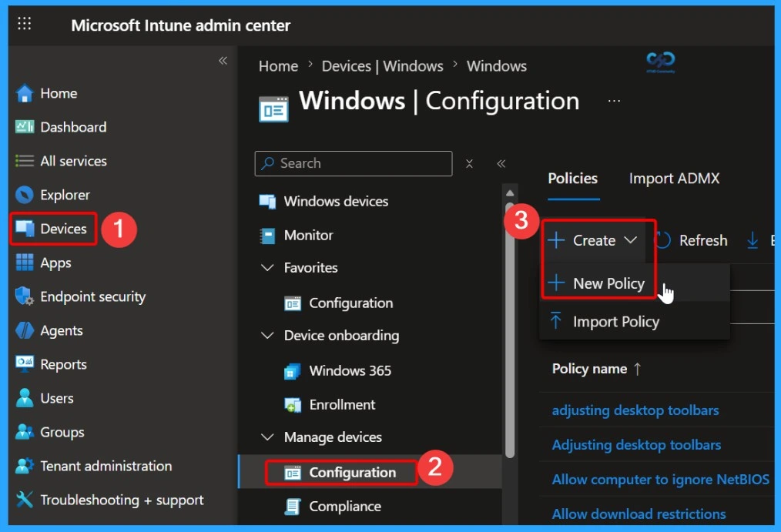This screenshot has height=532, width=781.
Task: Open the Create dropdown button
Action: 593,240
